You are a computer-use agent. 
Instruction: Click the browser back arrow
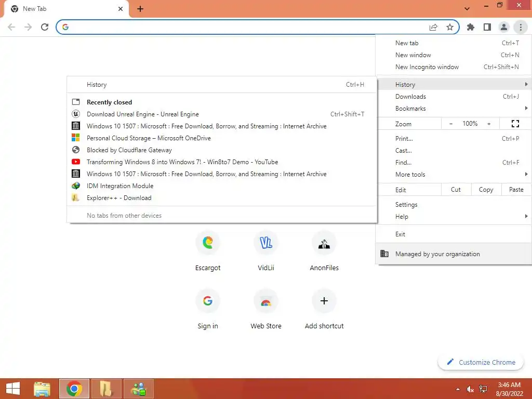coord(11,27)
